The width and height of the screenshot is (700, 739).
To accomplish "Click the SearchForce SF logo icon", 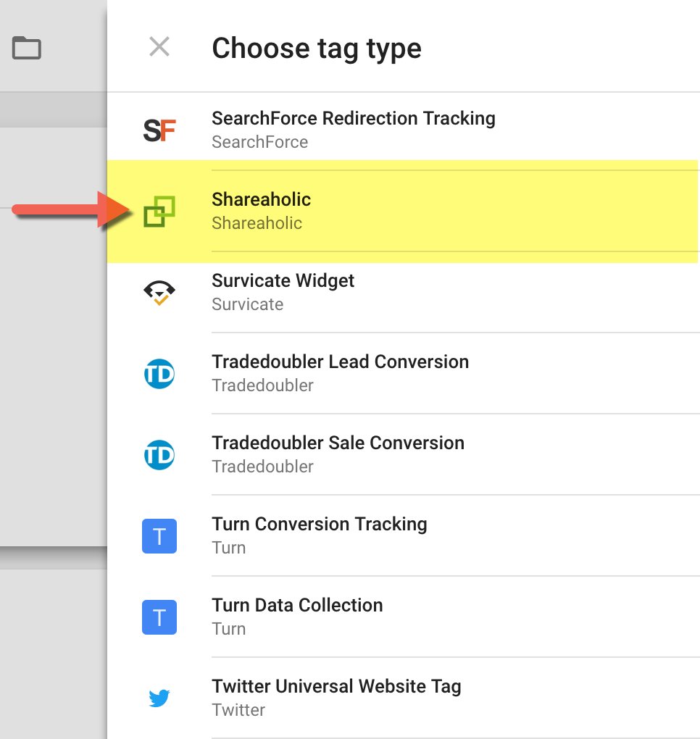I will (x=159, y=130).
